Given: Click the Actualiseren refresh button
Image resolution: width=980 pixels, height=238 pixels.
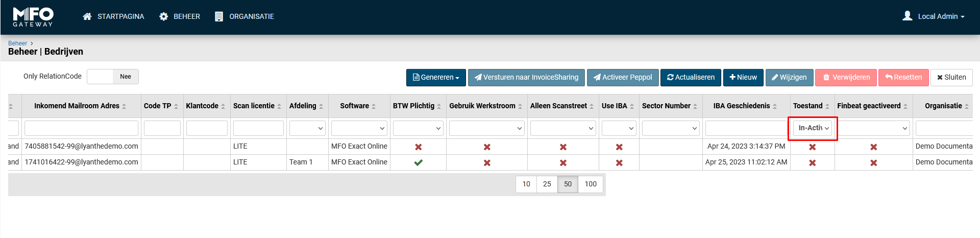Looking at the screenshot, I should [691, 77].
